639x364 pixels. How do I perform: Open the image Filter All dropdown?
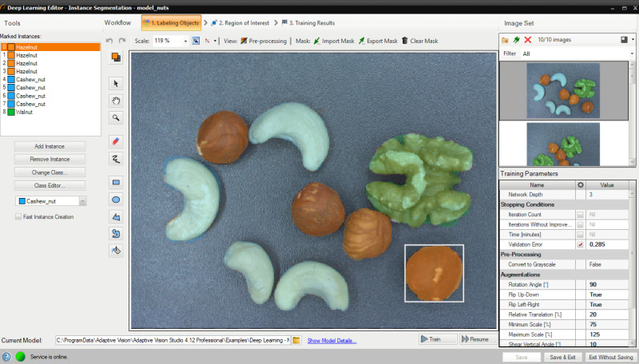[631, 53]
